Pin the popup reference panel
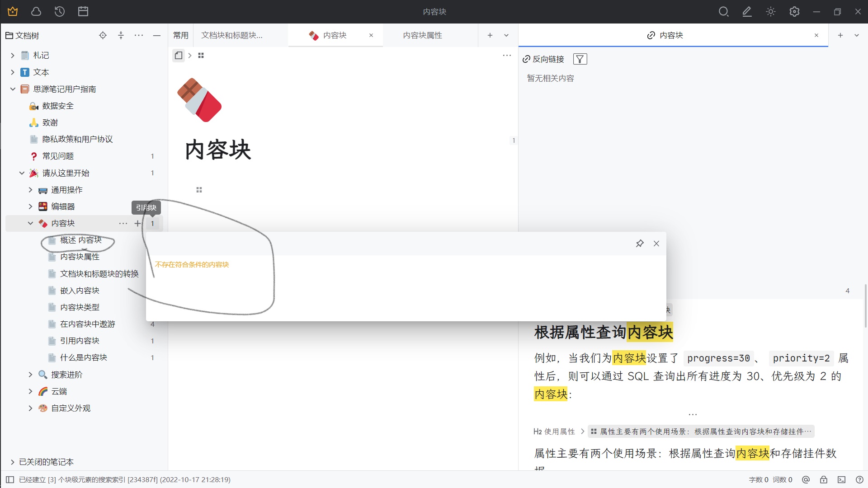Screen dimensions: 868x488 pos(640,244)
